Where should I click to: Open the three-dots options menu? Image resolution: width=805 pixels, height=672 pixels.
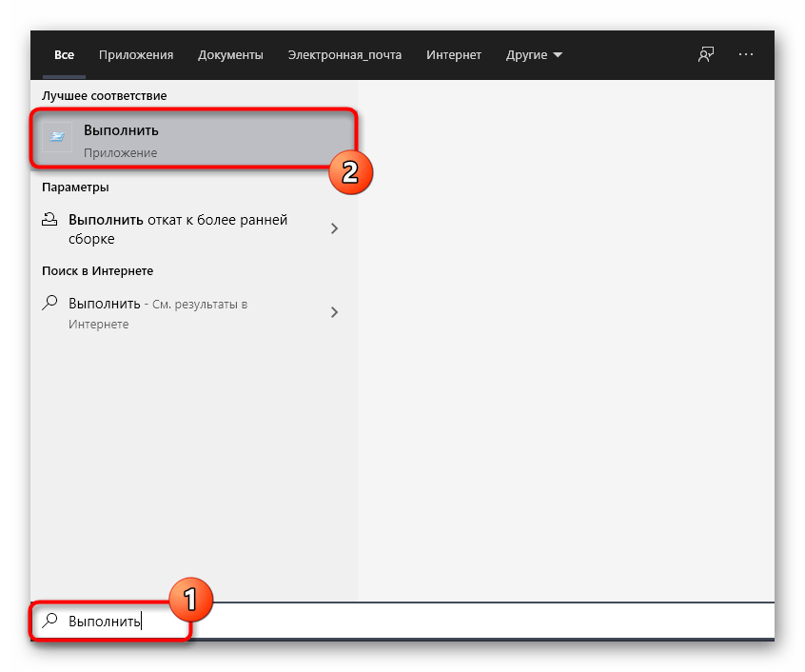click(x=745, y=54)
